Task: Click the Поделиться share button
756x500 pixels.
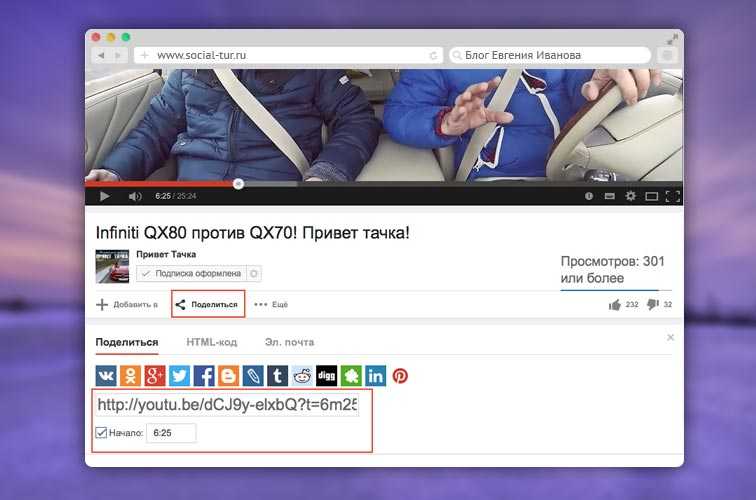Action: coord(208,304)
